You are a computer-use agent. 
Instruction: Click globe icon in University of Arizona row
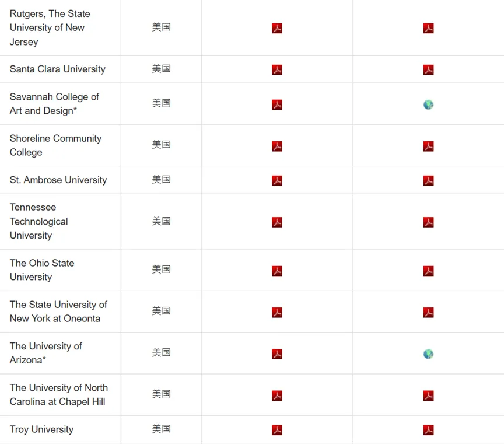point(428,354)
